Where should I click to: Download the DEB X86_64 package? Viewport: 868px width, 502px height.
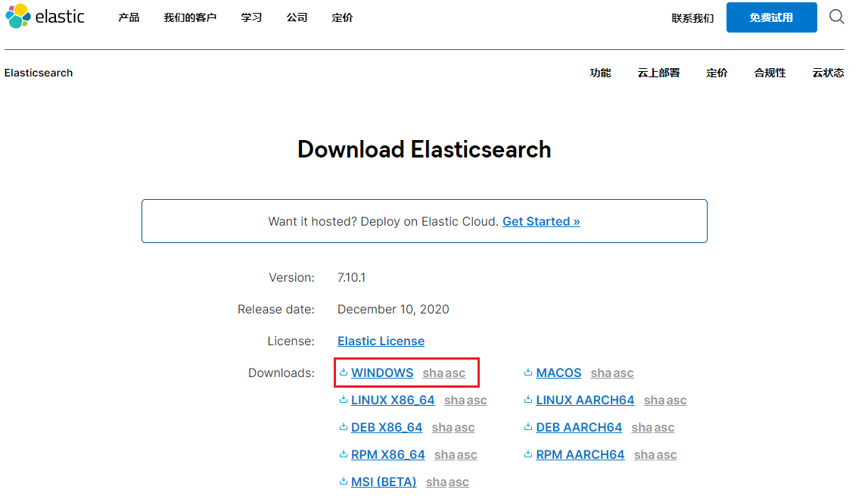click(387, 427)
